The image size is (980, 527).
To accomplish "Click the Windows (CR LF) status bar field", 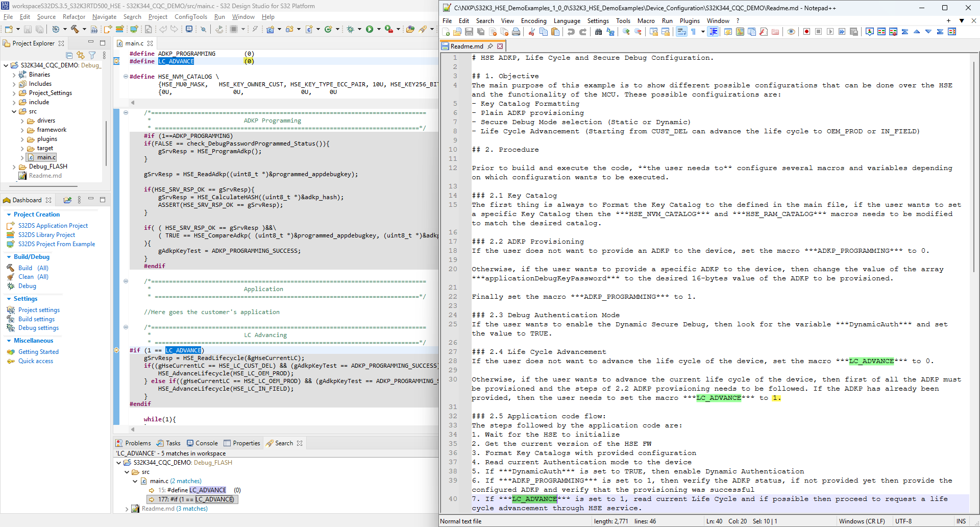I will point(862,521).
